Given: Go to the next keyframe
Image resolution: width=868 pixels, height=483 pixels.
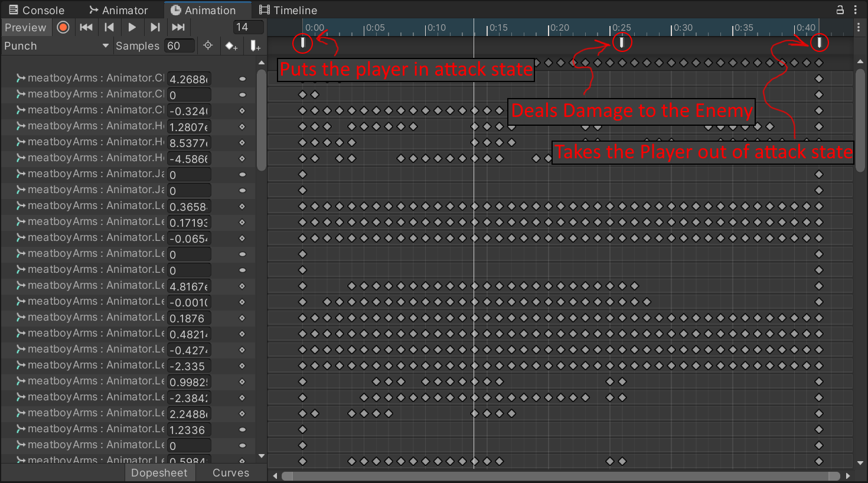Looking at the screenshot, I should [x=155, y=27].
